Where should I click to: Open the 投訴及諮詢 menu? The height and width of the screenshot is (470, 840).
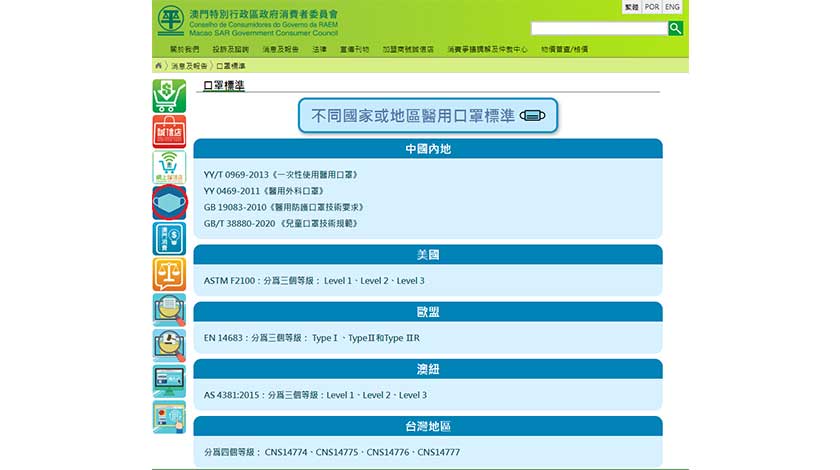(x=231, y=49)
